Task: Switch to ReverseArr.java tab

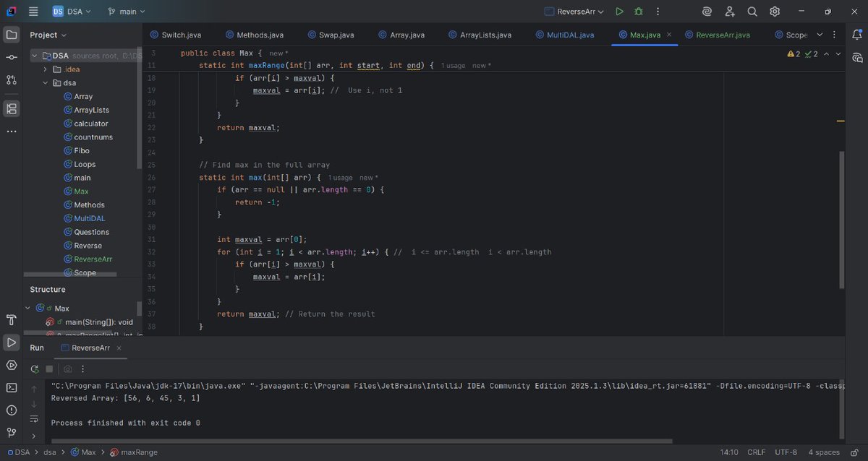Action: 717,35
